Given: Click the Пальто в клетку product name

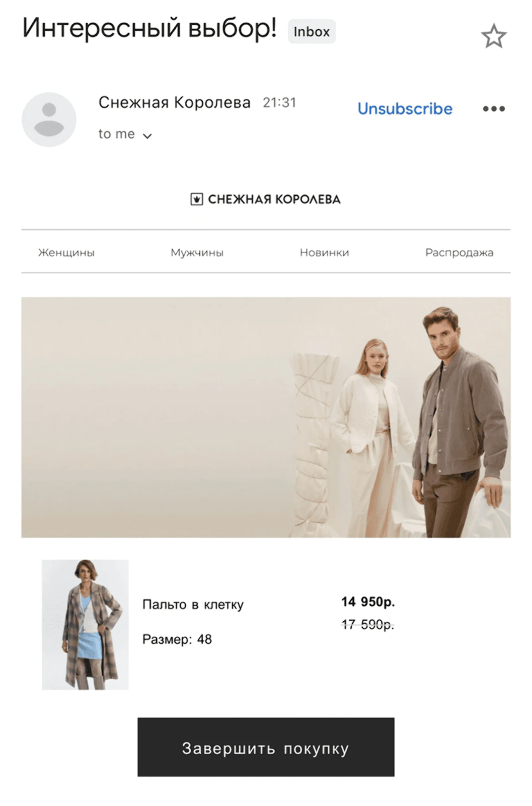Looking at the screenshot, I should coord(193,605).
